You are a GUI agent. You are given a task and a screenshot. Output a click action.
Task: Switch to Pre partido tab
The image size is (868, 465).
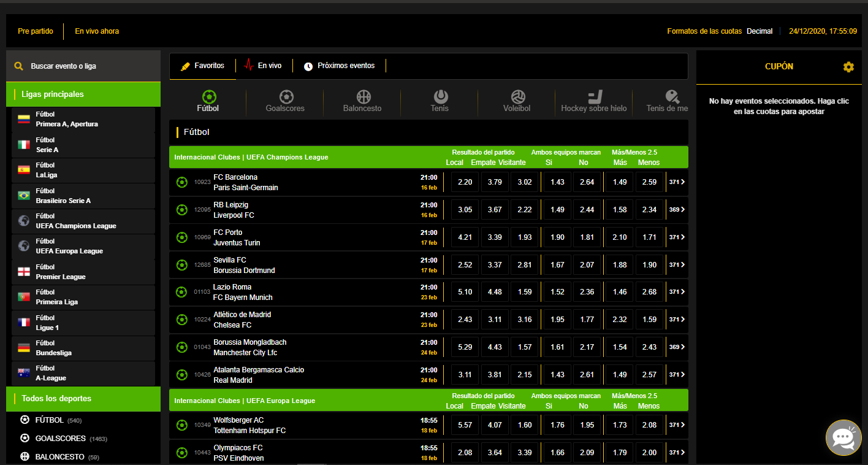tap(36, 31)
